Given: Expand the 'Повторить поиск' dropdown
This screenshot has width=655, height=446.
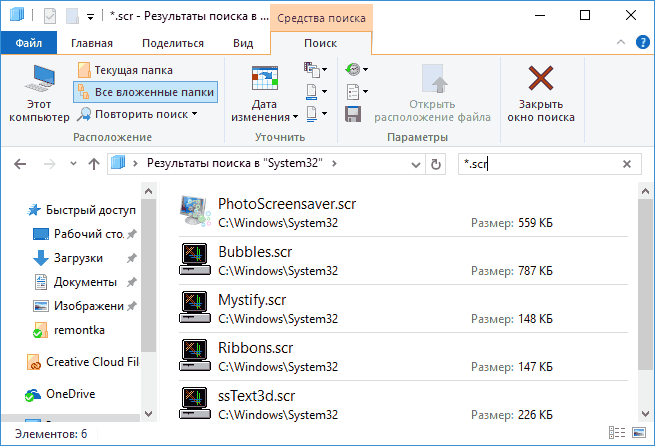Looking at the screenshot, I should click(194, 114).
